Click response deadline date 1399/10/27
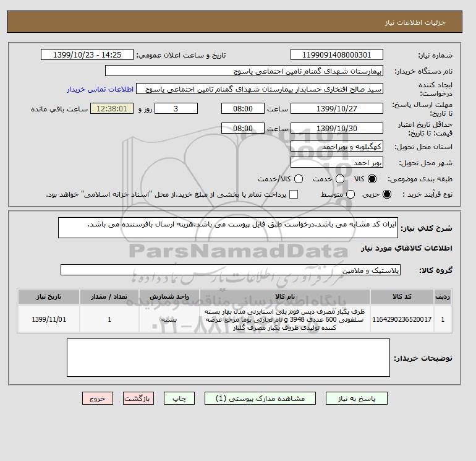 (x=337, y=108)
